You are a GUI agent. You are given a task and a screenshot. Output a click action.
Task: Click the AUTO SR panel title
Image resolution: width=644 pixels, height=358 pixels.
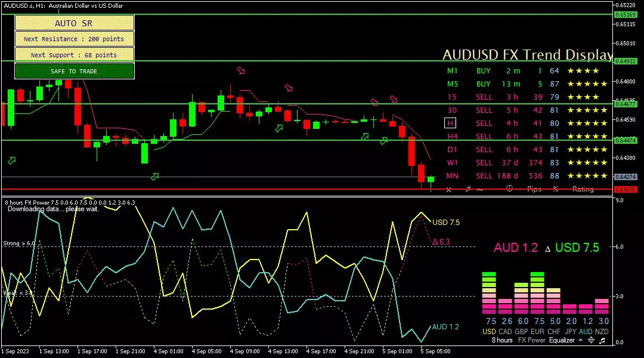75,23
